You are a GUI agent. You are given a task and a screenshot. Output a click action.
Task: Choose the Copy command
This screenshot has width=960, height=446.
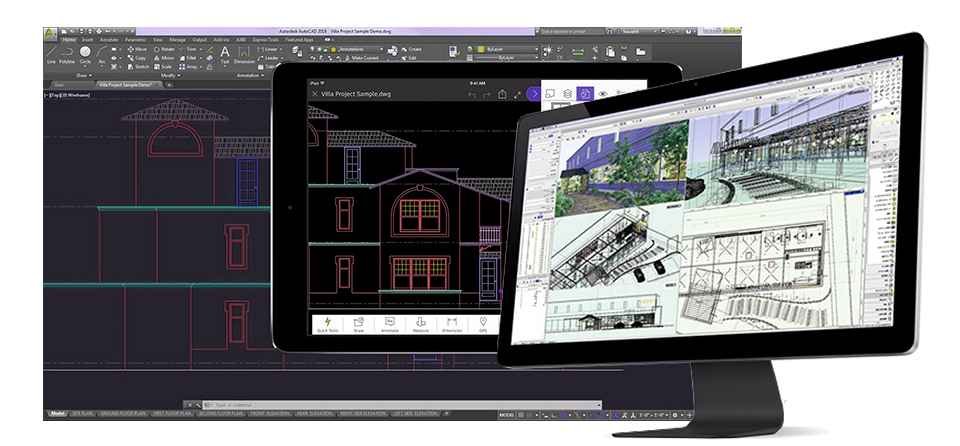click(137, 58)
